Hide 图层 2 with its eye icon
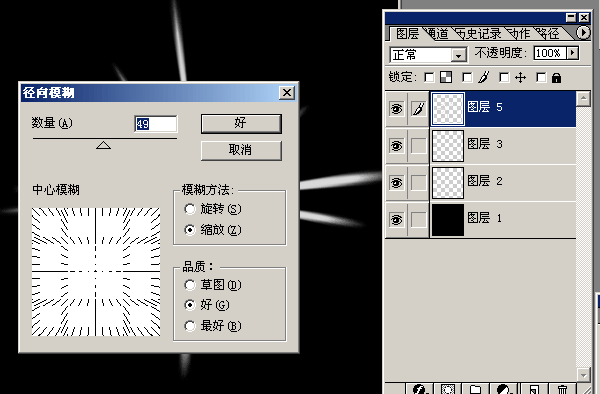 (x=396, y=183)
